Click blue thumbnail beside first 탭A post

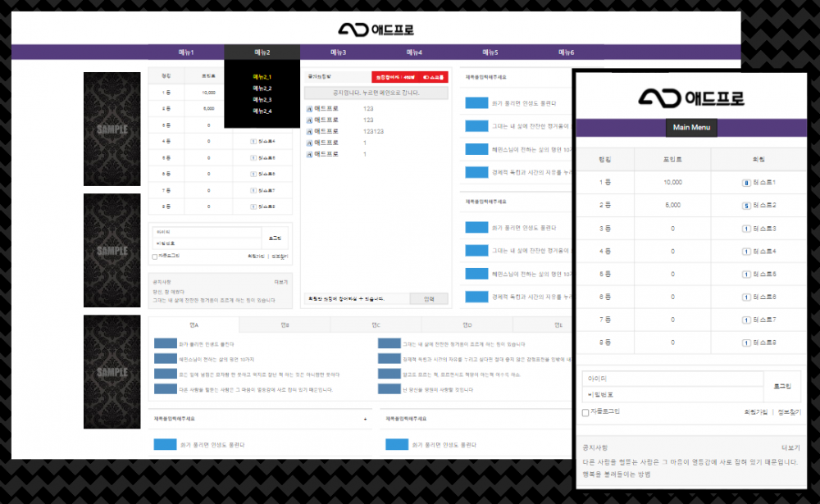166,344
